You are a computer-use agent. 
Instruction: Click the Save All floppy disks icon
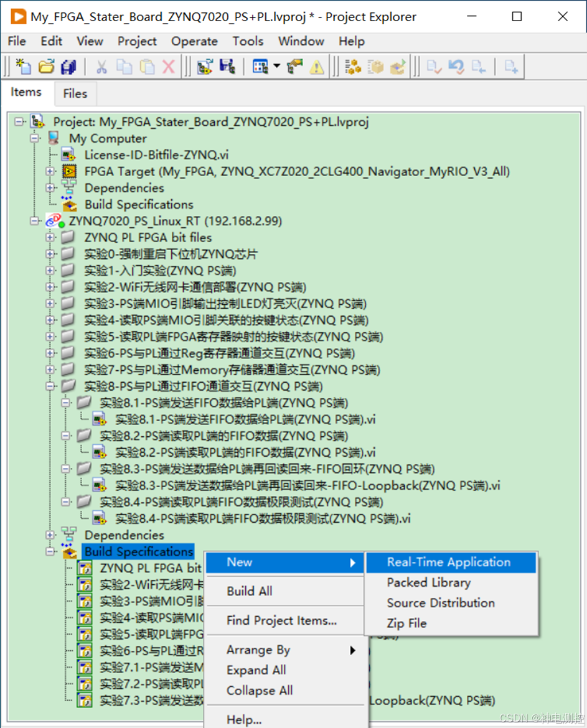click(x=68, y=67)
